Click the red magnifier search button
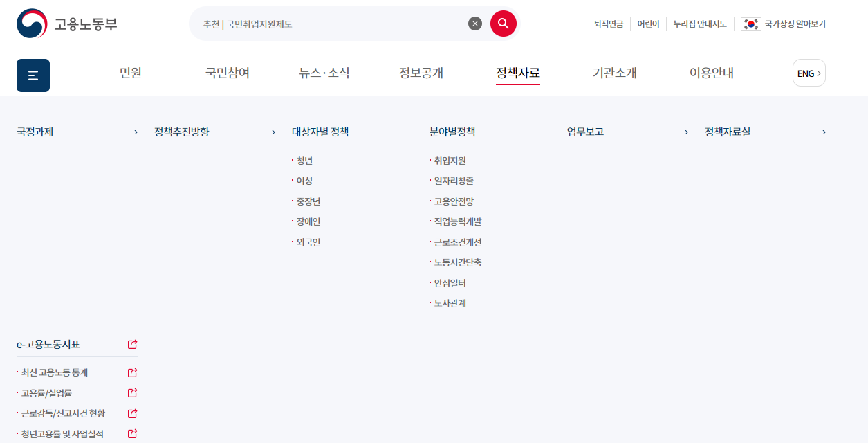This screenshot has height=443, width=868. click(x=504, y=24)
